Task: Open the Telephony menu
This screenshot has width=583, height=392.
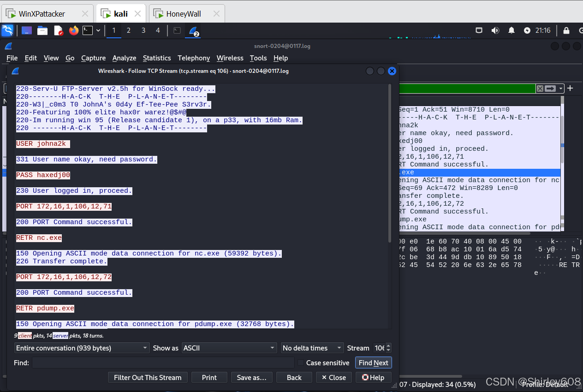Action: pyautogui.click(x=194, y=58)
